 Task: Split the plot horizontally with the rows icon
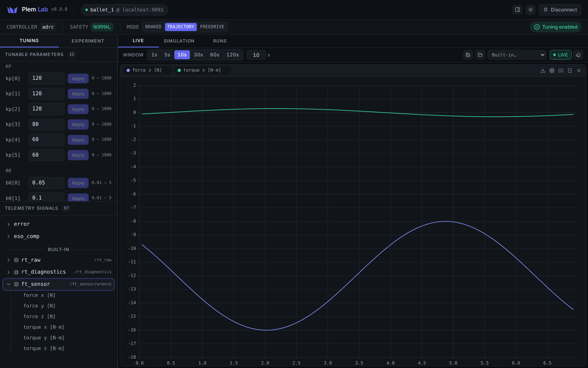tap(570, 71)
